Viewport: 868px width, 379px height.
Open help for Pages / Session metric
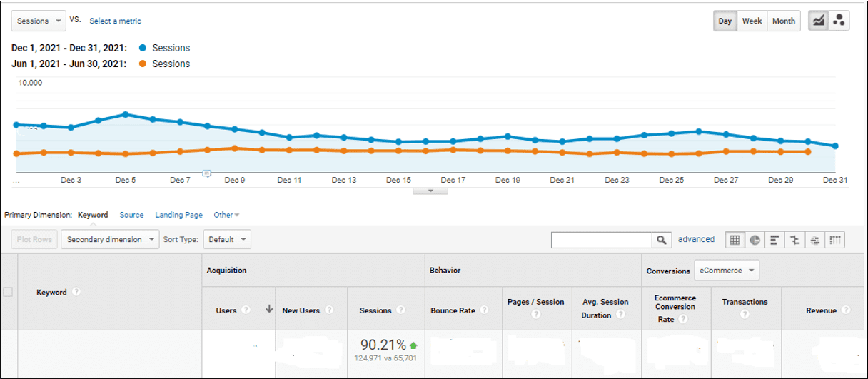(538, 314)
